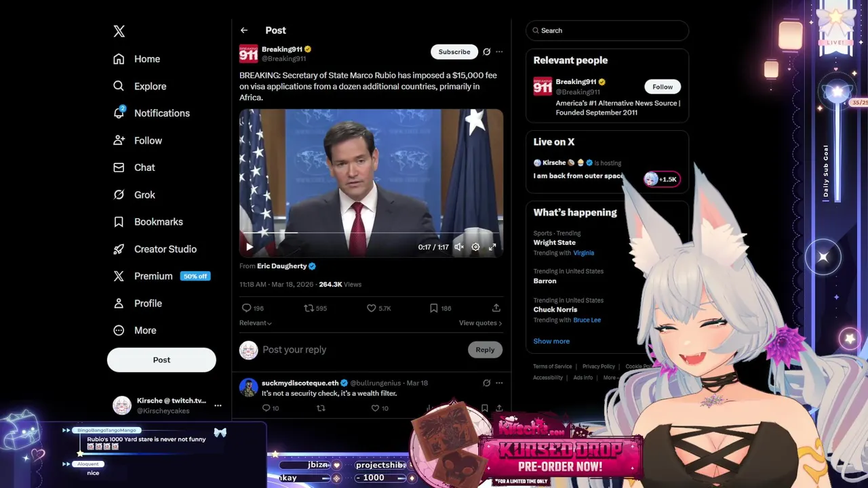Open suckmydiscoteque.eth reply avatar
The image size is (868, 488).
click(x=249, y=388)
